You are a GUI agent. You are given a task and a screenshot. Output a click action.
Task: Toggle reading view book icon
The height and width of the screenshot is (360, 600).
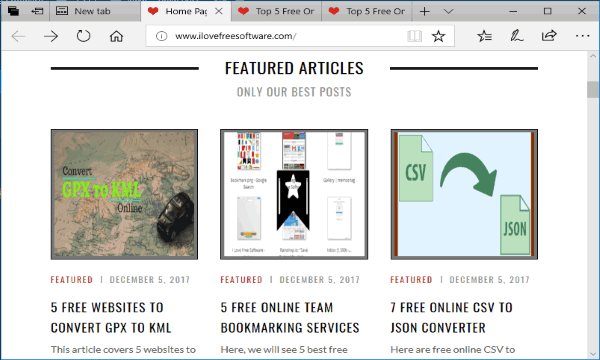pyautogui.click(x=414, y=36)
